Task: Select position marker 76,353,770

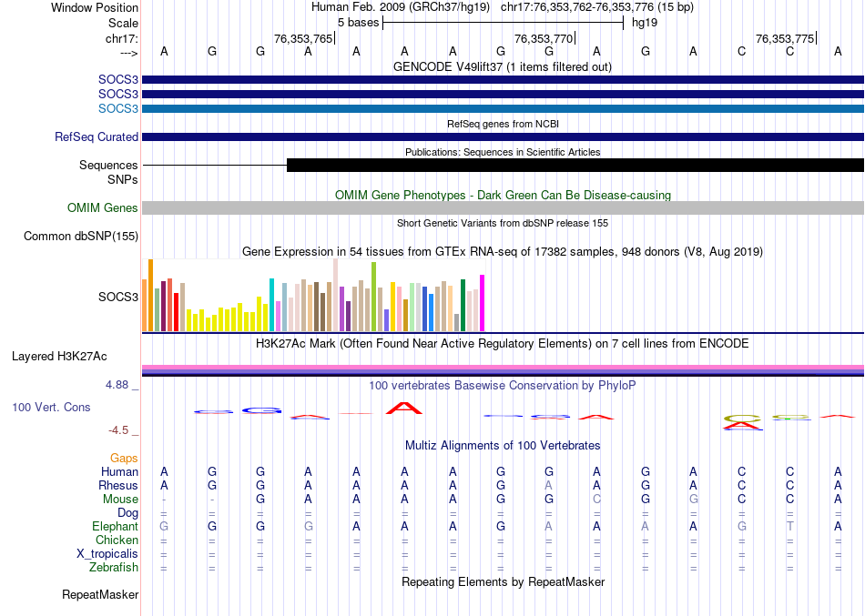Action: (x=544, y=38)
